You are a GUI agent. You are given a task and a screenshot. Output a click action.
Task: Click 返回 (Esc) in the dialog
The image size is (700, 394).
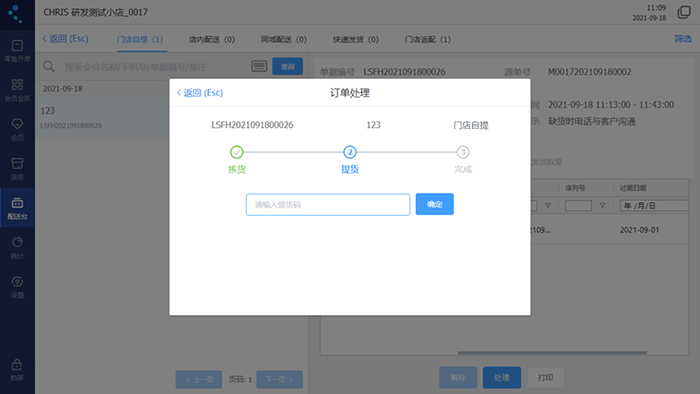click(200, 93)
